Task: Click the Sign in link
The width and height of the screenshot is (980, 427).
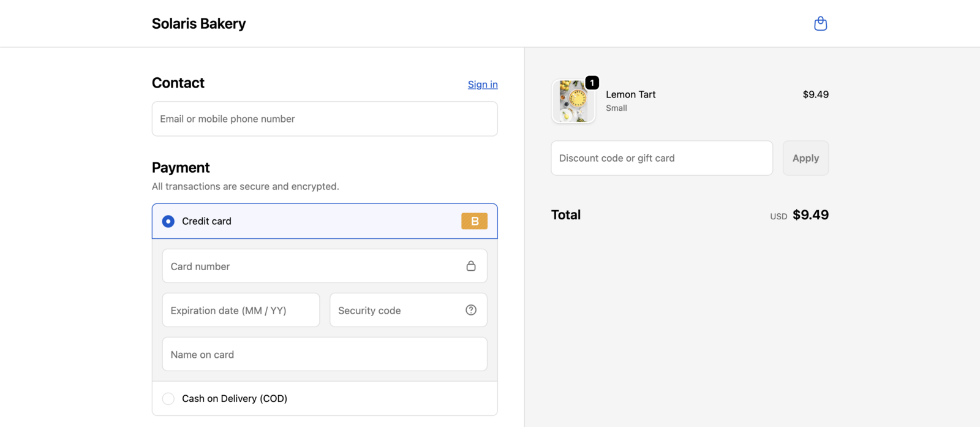Action: click(483, 85)
